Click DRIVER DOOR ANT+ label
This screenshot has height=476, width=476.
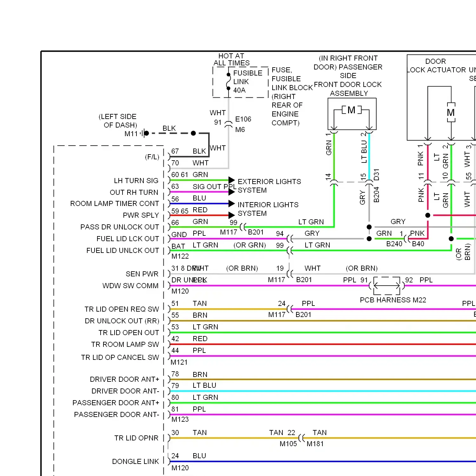click(x=124, y=379)
